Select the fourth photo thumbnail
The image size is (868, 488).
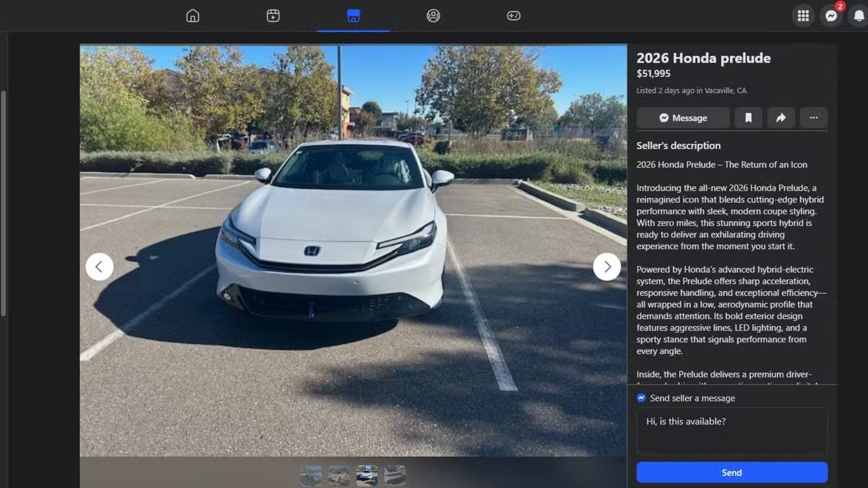(x=395, y=475)
